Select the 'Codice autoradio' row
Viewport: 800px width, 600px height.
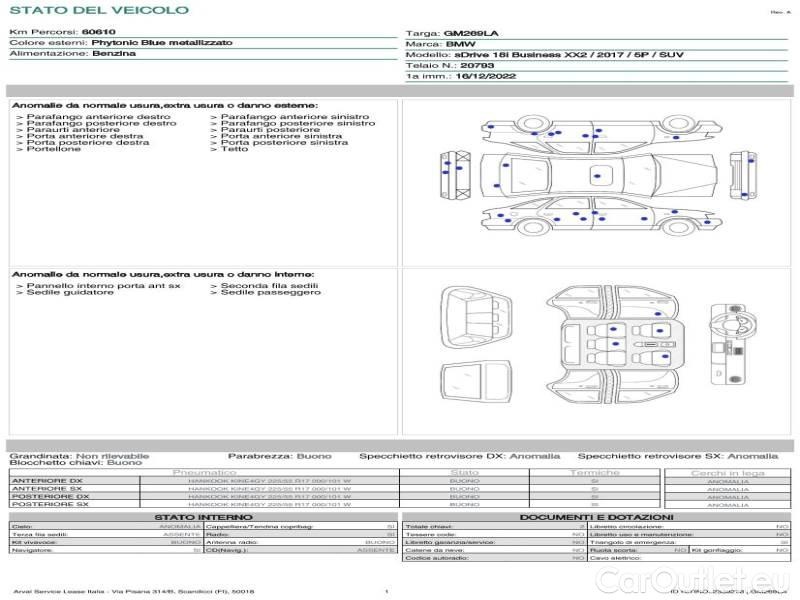pyautogui.click(x=494, y=558)
